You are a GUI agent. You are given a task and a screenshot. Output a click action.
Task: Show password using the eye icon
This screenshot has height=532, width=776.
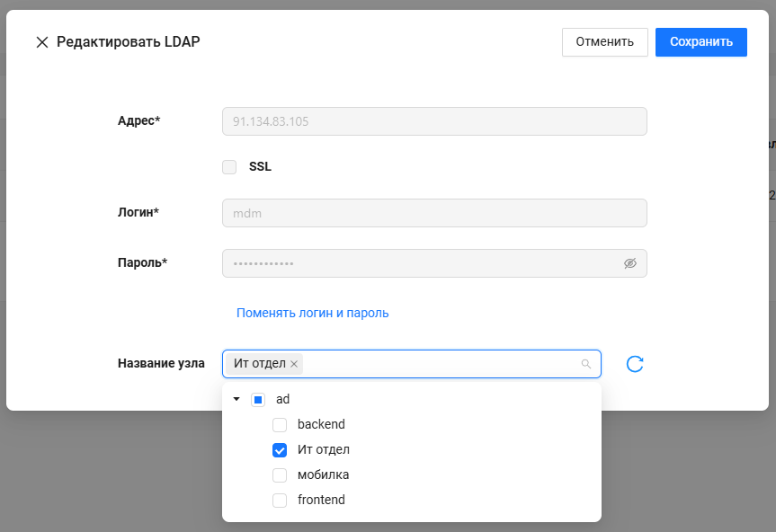[x=629, y=263]
